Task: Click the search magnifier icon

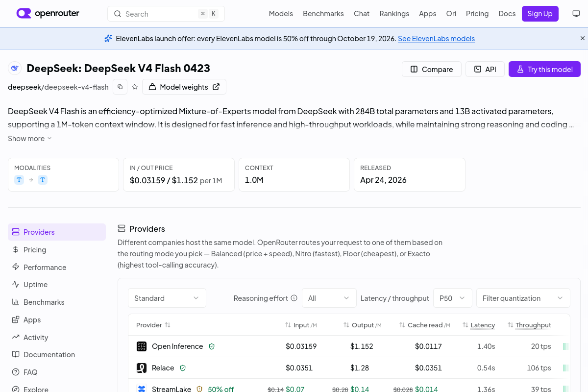Action: tap(118, 14)
